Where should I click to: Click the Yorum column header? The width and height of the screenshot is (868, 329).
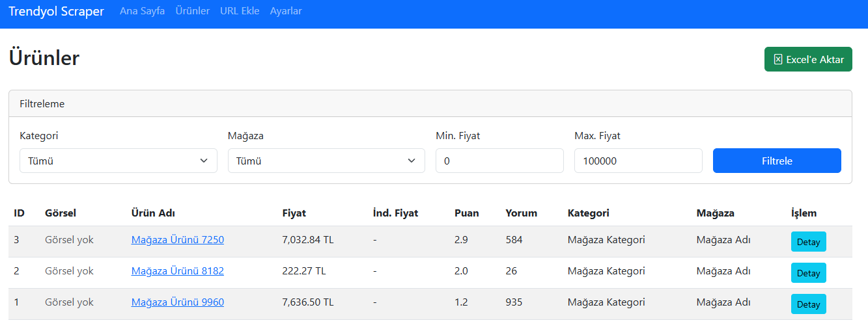coord(522,213)
